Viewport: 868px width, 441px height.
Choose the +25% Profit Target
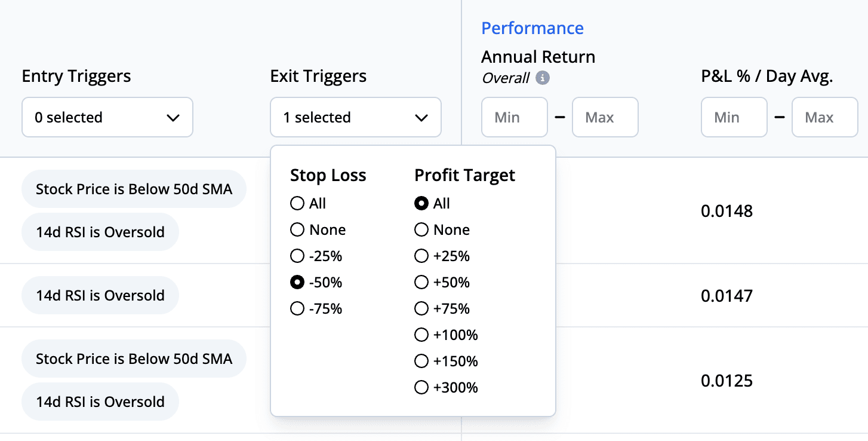[421, 256]
